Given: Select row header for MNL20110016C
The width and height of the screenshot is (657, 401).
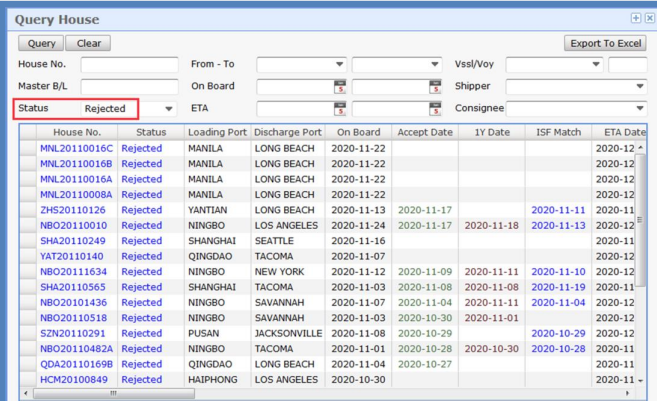Looking at the screenshot, I should 28,148.
